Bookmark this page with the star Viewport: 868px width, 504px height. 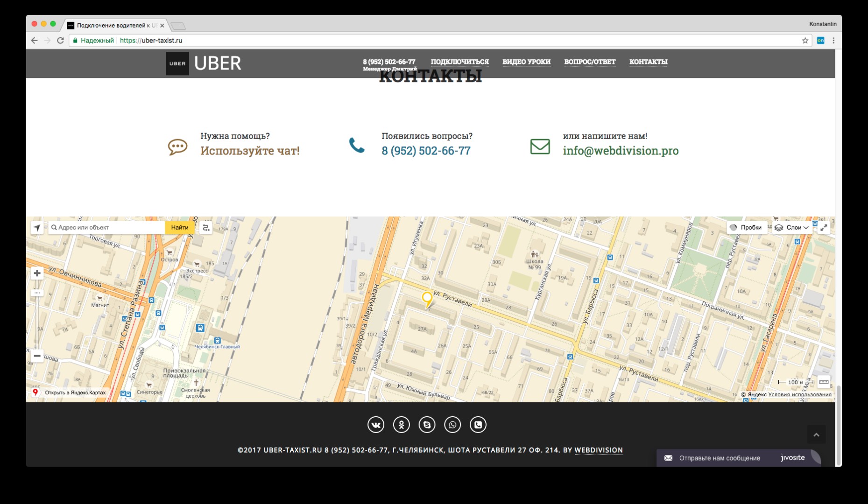[805, 41]
